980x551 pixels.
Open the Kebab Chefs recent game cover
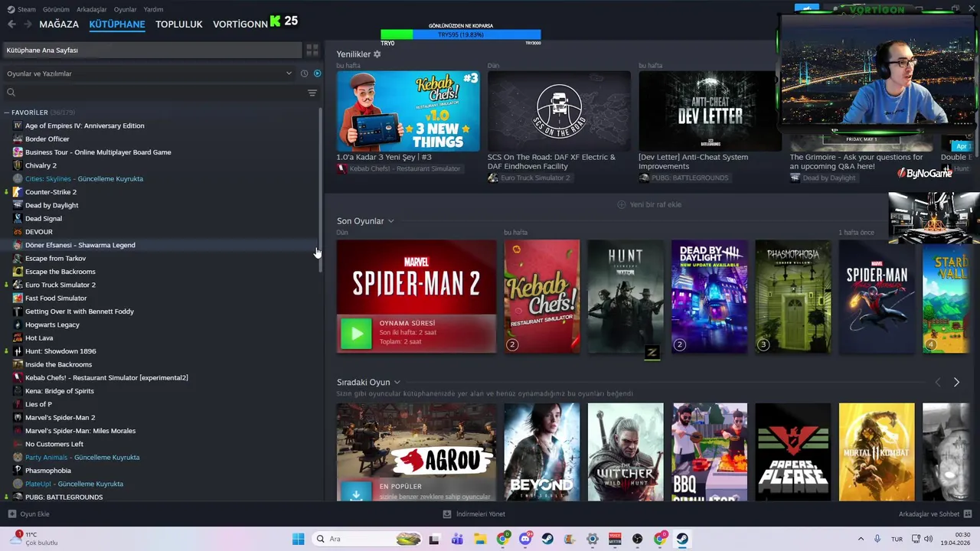541,297
